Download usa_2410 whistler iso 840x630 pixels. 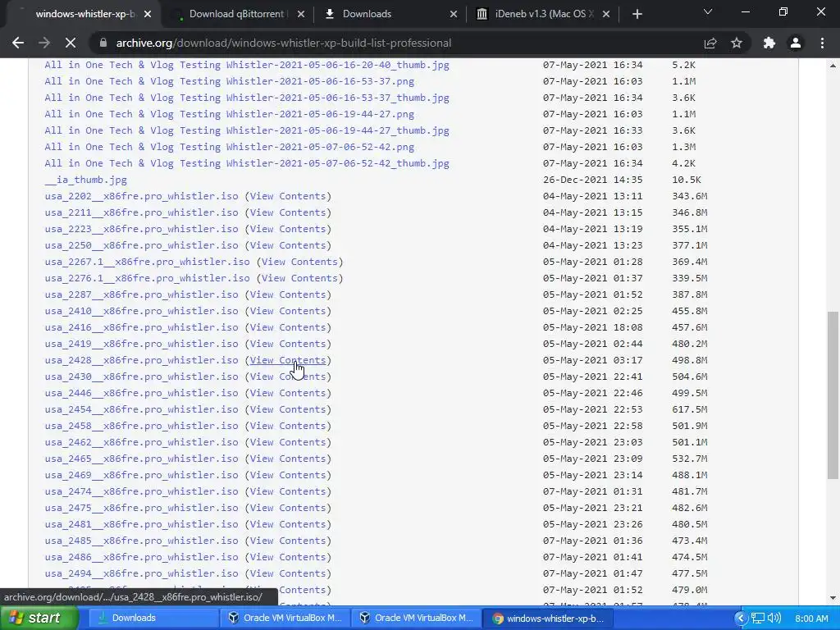[141, 311]
